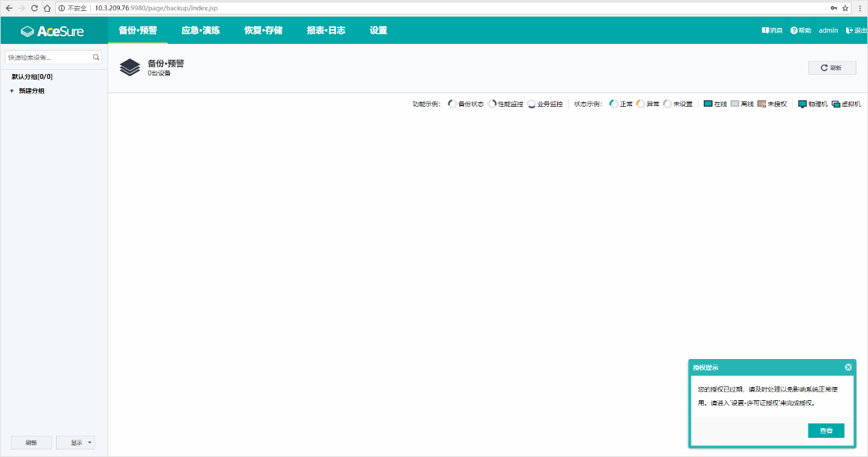Click the 退出 logout icon
The width and height of the screenshot is (868, 457).
850,31
